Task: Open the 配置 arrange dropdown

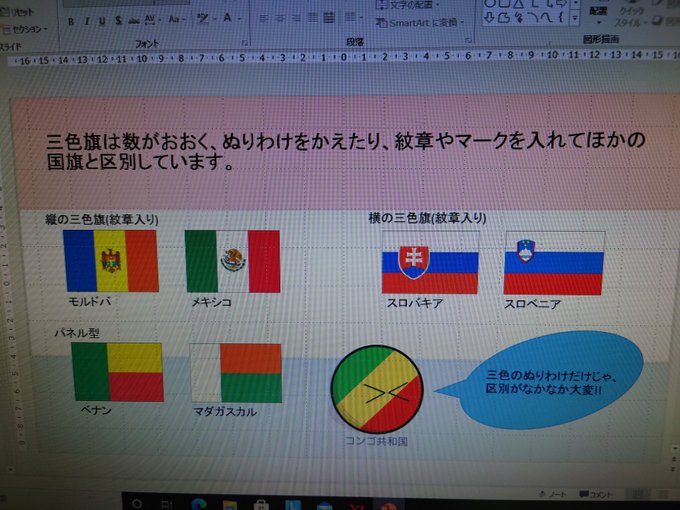Action: coord(598,14)
